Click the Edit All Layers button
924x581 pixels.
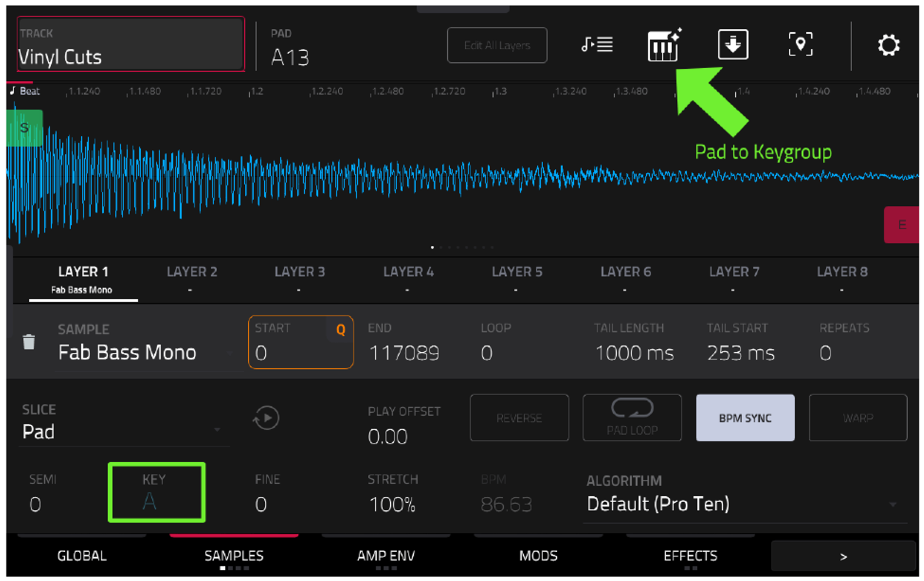tap(497, 45)
